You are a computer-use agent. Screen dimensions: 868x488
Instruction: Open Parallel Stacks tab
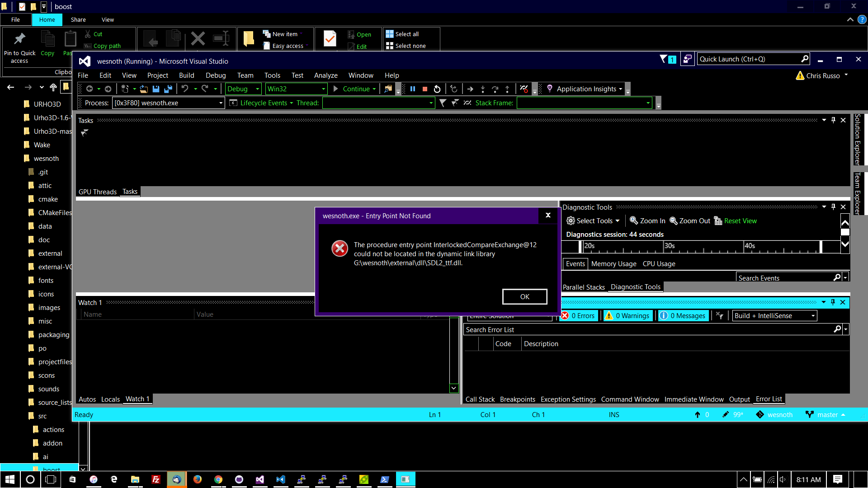tap(583, 287)
